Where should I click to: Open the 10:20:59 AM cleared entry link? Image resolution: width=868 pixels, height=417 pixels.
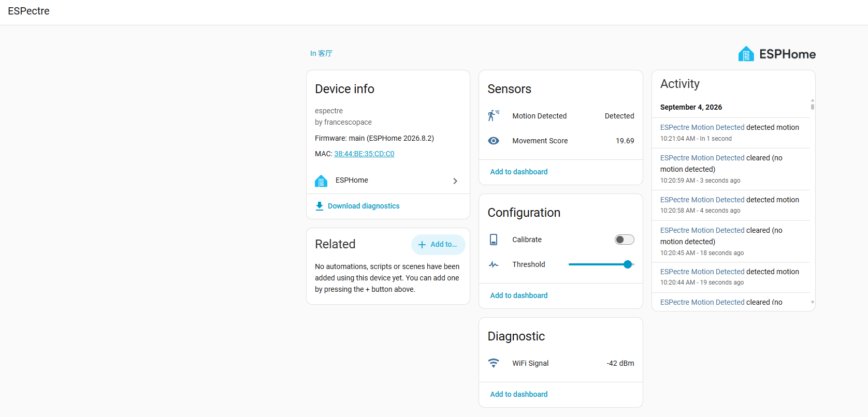click(x=702, y=158)
